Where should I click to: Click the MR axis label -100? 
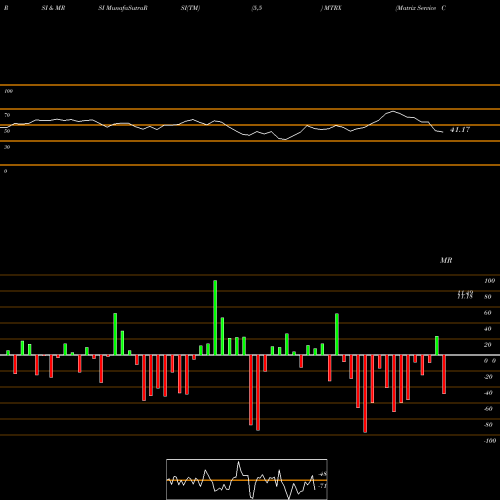click(x=490, y=441)
